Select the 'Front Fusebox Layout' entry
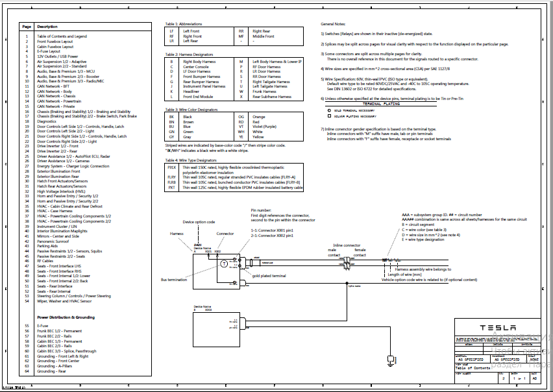Viewport: 553px width, 392px height. [55, 42]
